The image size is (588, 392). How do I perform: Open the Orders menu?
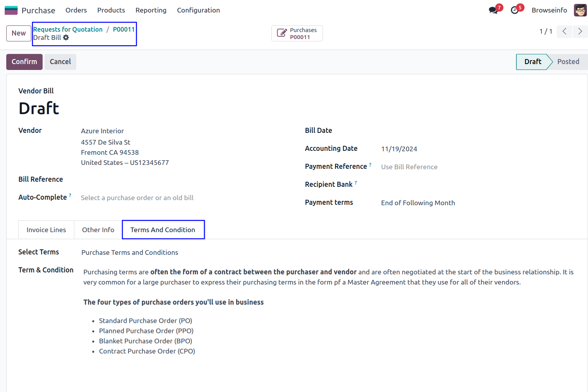tap(76, 10)
